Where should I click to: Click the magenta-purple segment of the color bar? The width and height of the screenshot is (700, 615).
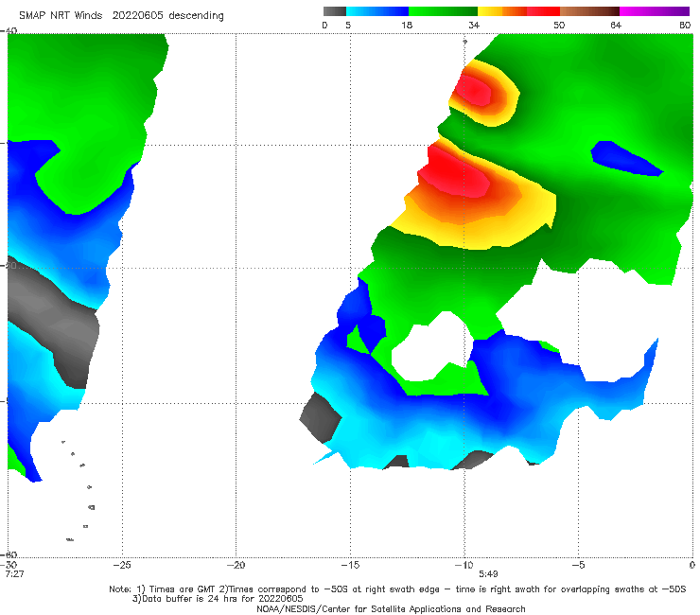(x=654, y=11)
